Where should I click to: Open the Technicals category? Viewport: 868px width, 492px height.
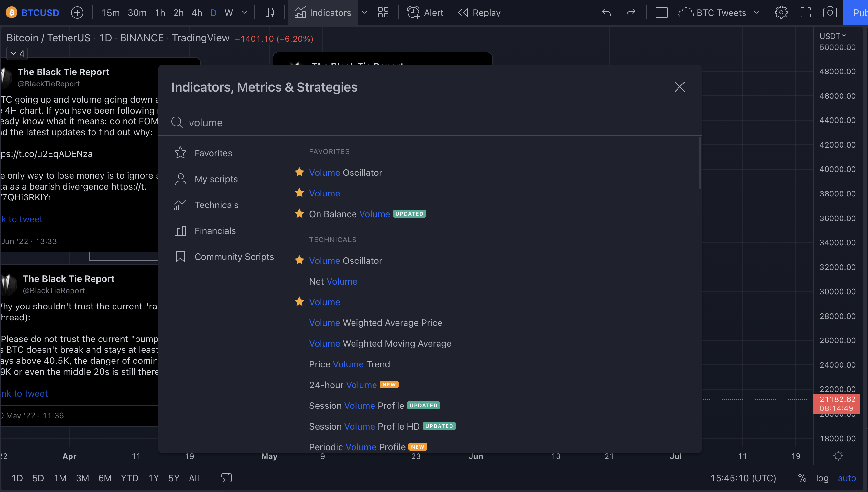tap(223, 205)
